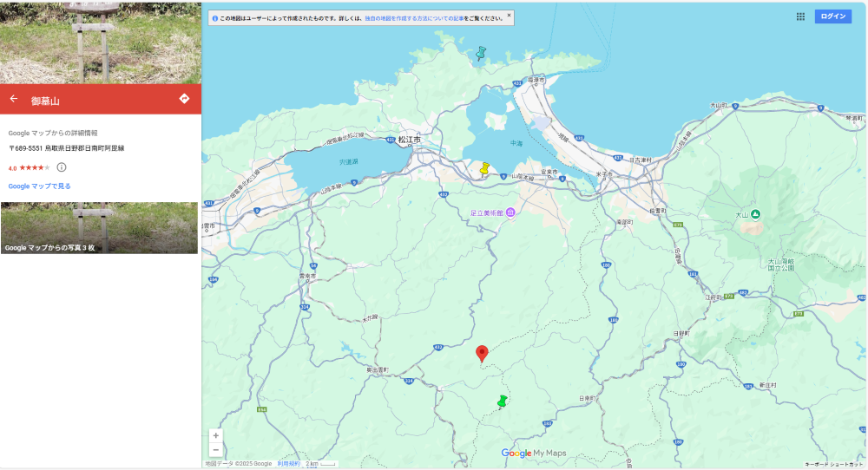
Task: Dismiss the user-created map notice banner
Action: point(510,16)
